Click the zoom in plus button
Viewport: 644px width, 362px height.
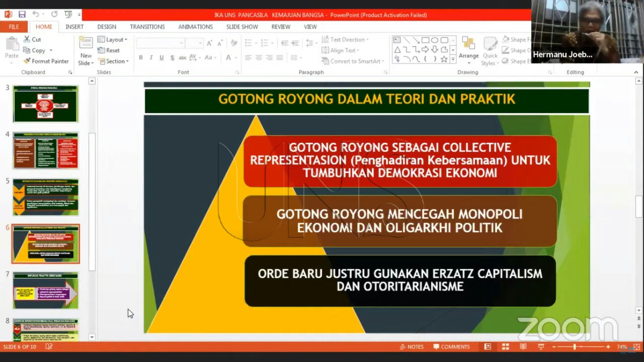[x=608, y=347]
